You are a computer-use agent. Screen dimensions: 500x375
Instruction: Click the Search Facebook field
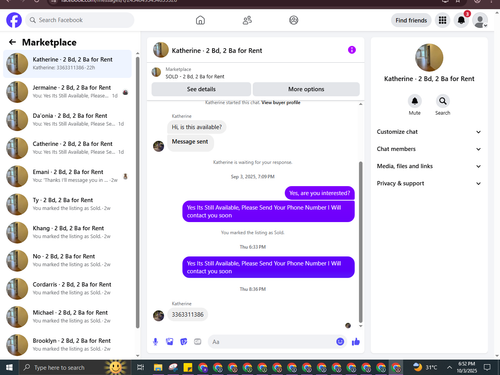[80, 20]
